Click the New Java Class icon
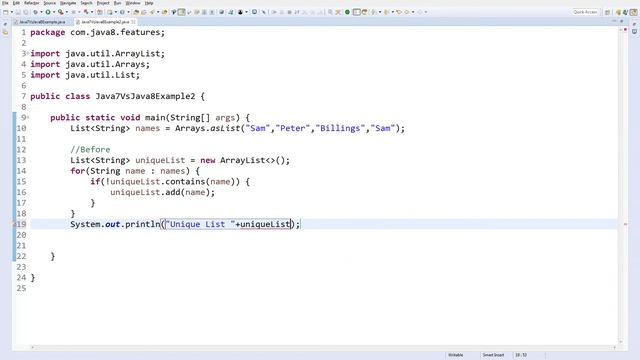This screenshot has width=640, height=360. coord(122,12)
